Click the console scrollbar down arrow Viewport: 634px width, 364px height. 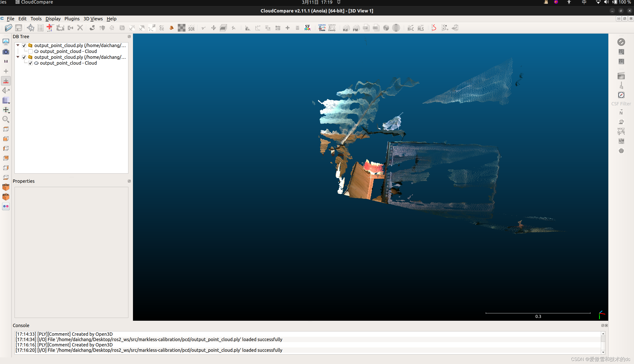[x=603, y=352]
